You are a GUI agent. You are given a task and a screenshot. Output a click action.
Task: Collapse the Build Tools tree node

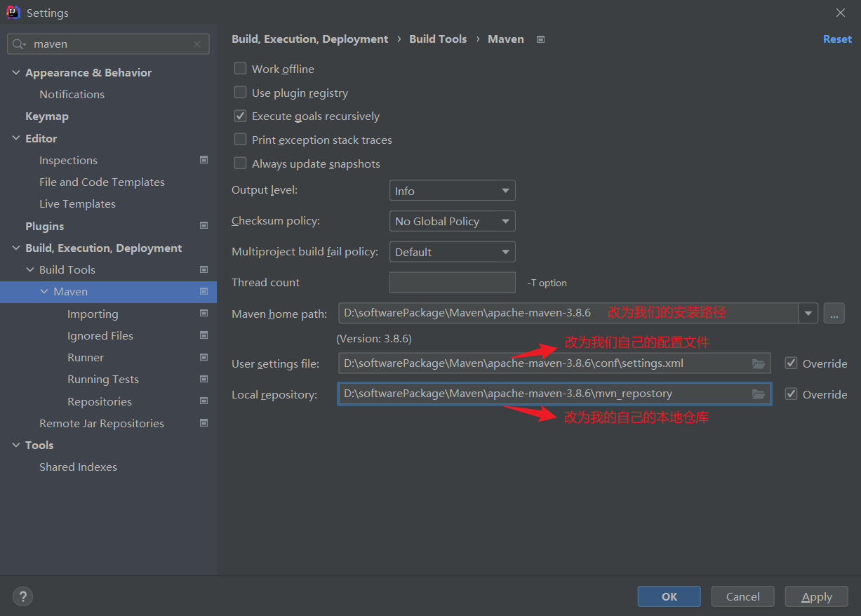tap(30, 270)
